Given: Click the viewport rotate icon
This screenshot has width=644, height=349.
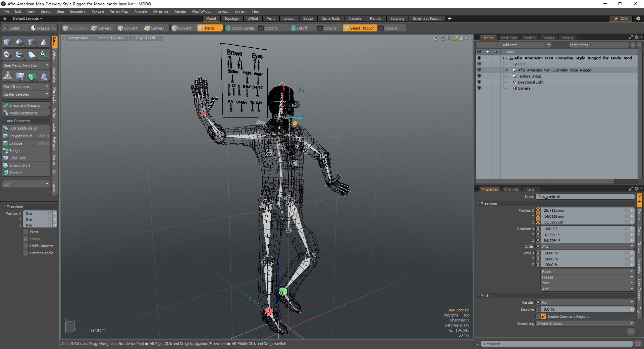Looking at the screenshot, I should [x=442, y=38].
